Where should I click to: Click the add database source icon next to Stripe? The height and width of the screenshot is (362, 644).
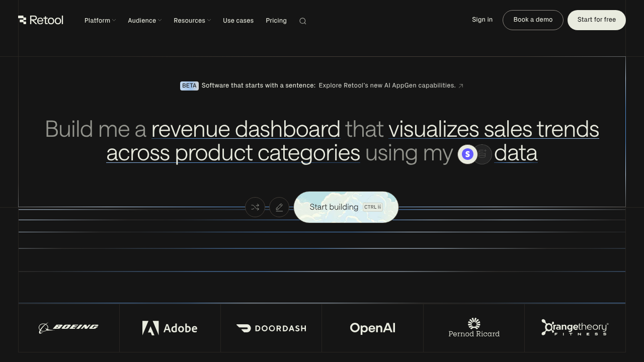click(482, 154)
